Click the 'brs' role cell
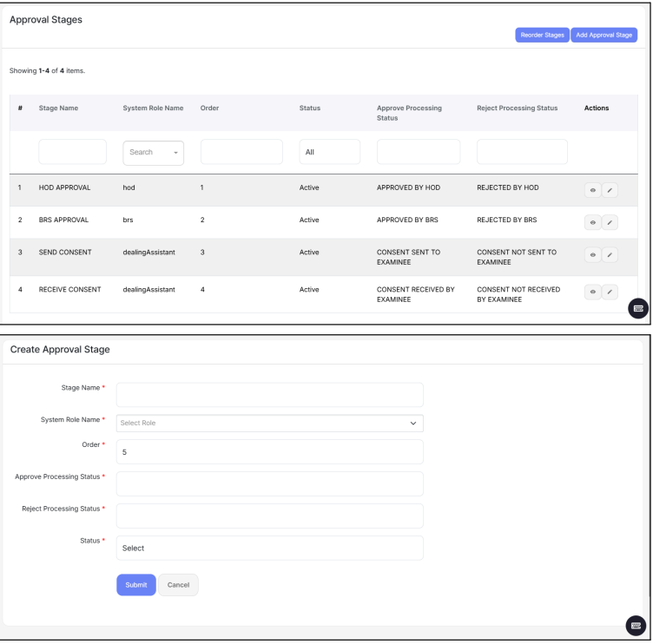This screenshot has width=653, height=644. click(128, 220)
